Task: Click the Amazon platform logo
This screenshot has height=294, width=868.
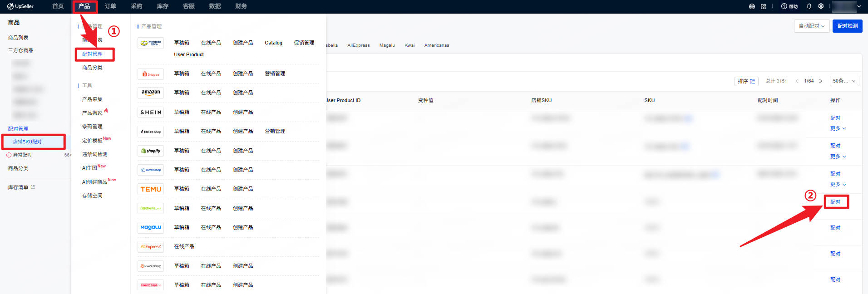Action: pos(151,93)
